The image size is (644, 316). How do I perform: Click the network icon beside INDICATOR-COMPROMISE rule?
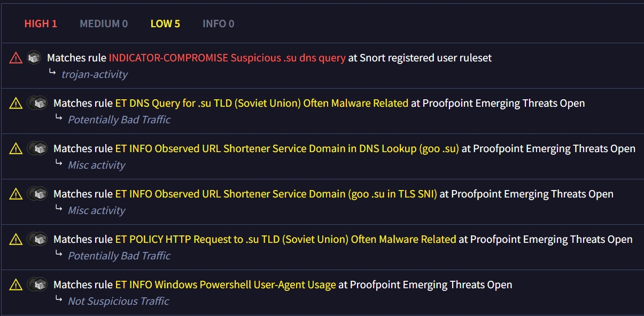point(34,58)
